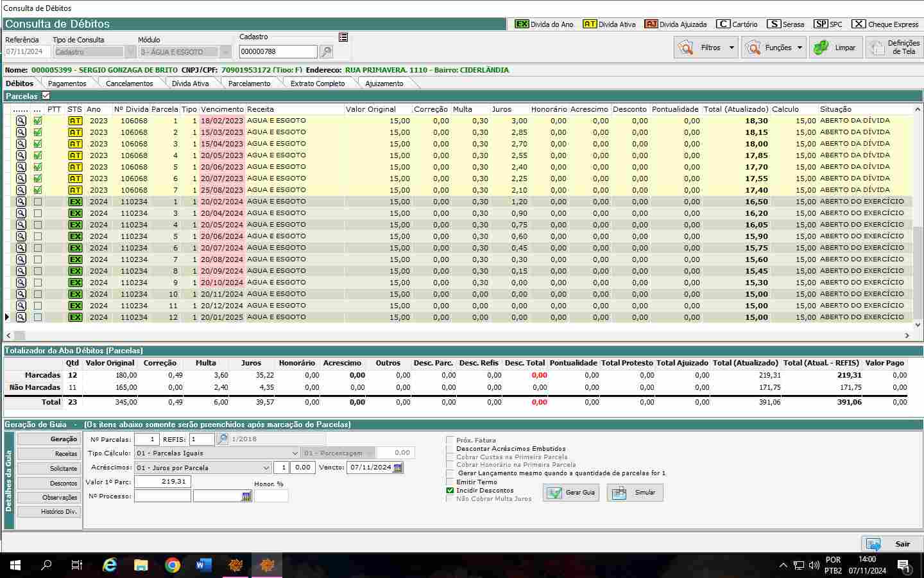924x578 pixels.
Task: Open Google Chrome from the taskbar
Action: coord(172,565)
